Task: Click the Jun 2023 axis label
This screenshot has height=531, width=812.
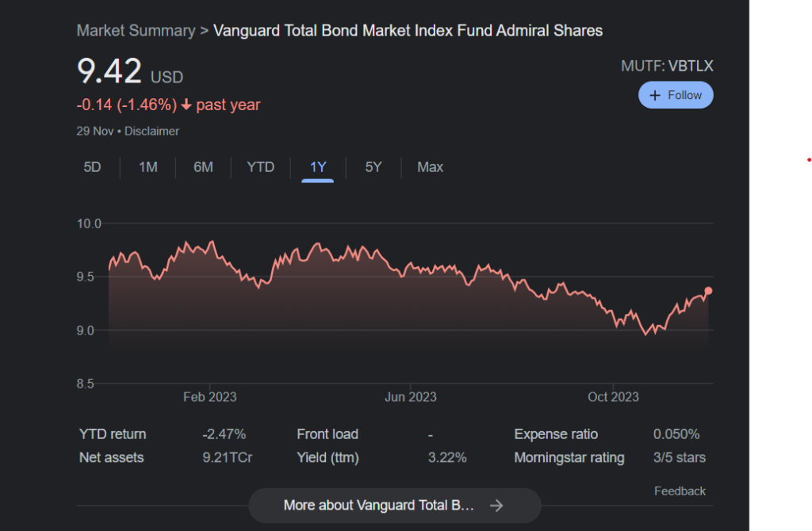Action: point(411,397)
